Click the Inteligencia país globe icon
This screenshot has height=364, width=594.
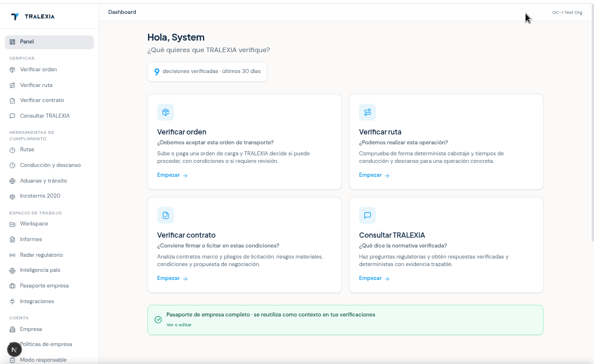point(13,271)
